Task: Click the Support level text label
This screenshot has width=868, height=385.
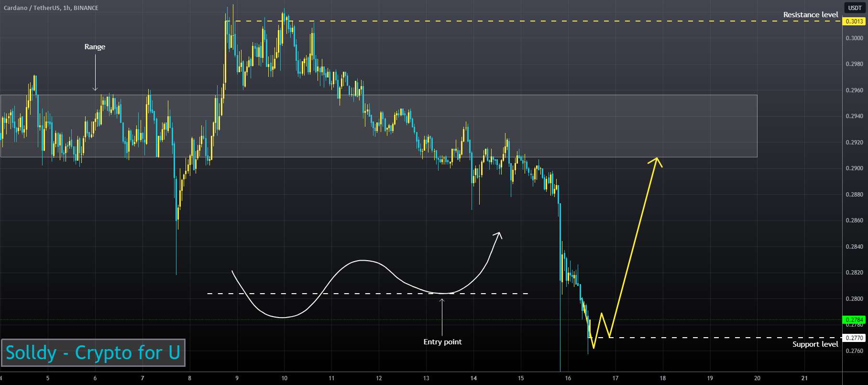Action: click(x=815, y=344)
